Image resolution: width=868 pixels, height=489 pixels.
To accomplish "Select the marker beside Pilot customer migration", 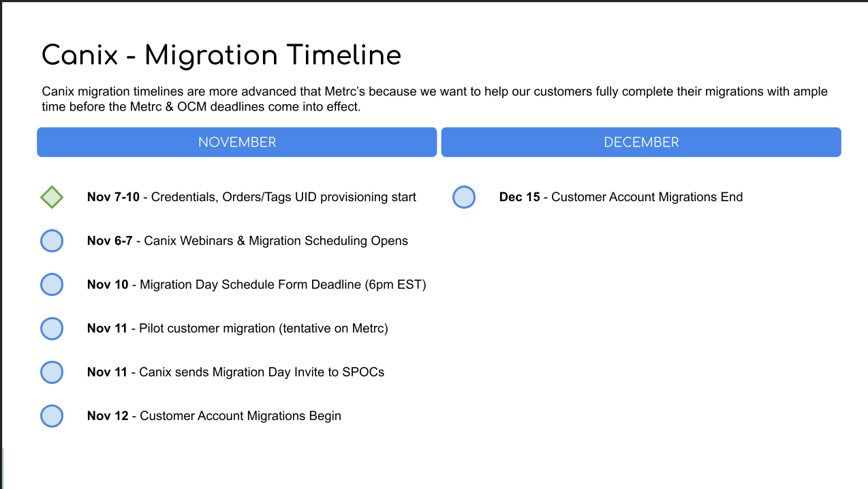I will pos(52,328).
